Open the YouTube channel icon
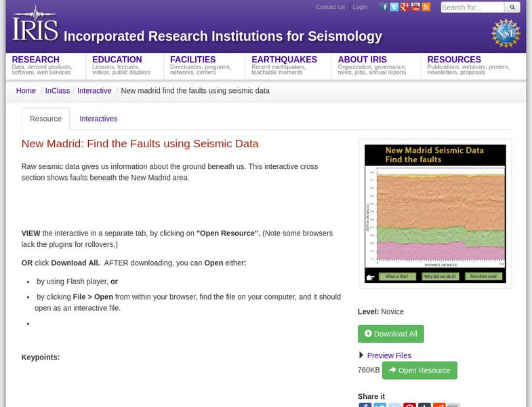The height and width of the screenshot is (407, 532). tap(415, 7)
